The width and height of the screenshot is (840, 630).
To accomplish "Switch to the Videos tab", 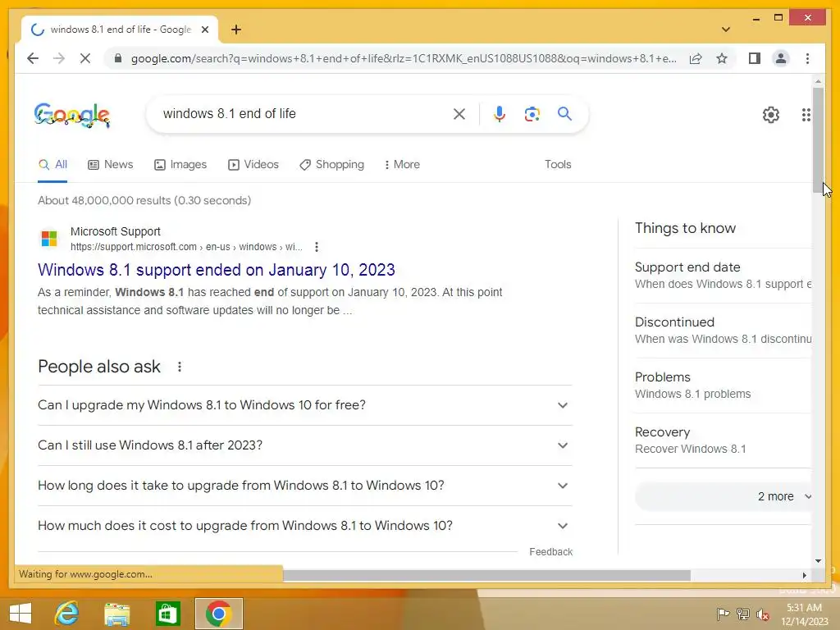I will pyautogui.click(x=253, y=164).
